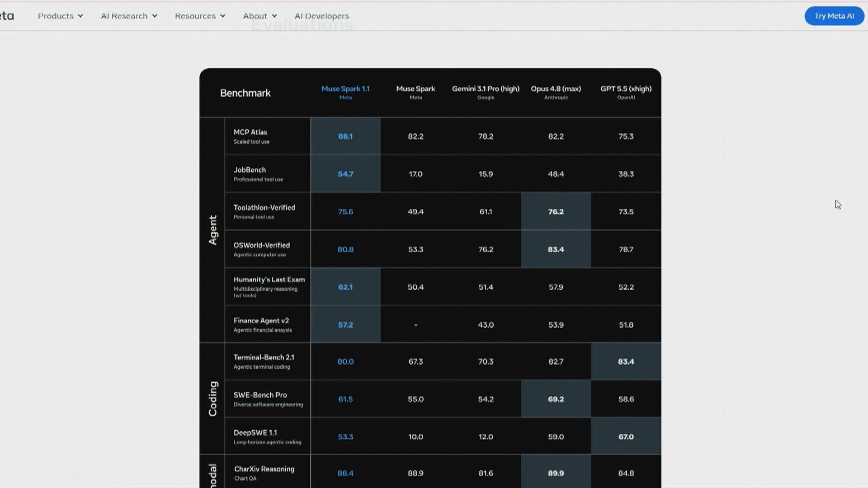Click the Toolathlon-Verified 76.2 highlighted cell
The height and width of the screenshot is (488, 868).
point(556,211)
